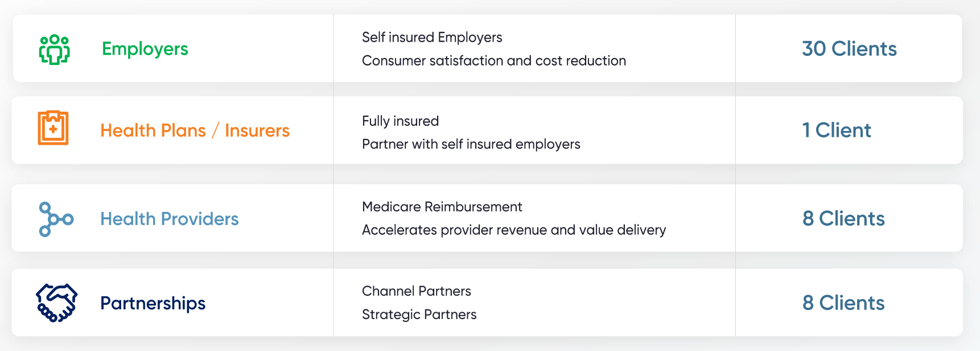Screen dimensions: 980x351
Task: Select the Employers heading
Action: 145,49
